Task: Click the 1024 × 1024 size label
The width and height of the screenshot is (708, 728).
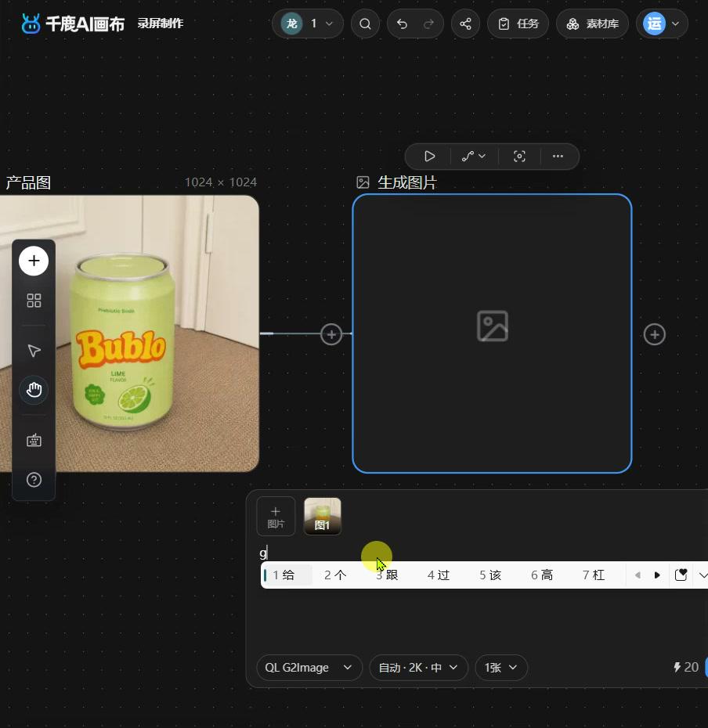Action: point(221,182)
